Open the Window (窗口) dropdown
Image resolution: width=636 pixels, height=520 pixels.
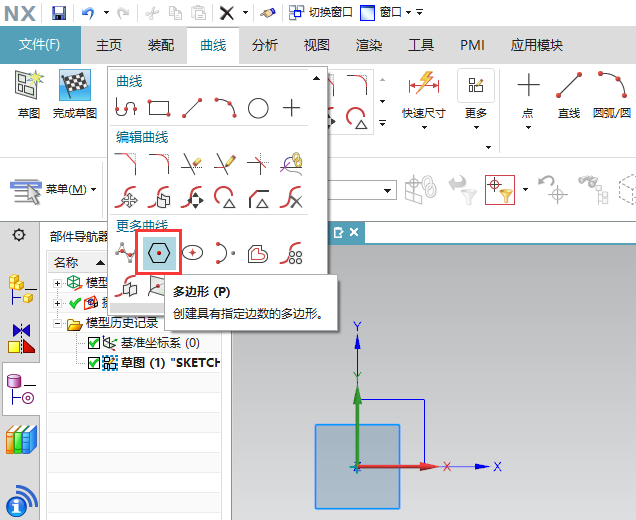(387, 13)
